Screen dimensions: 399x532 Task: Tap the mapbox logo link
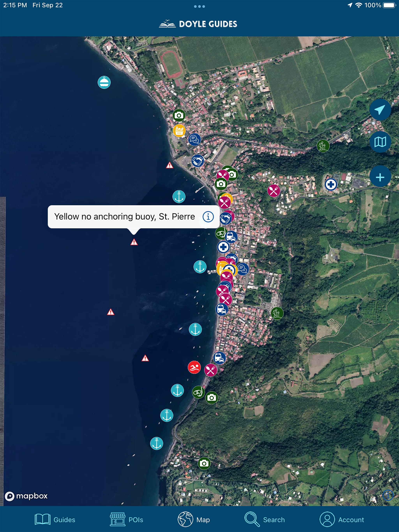click(26, 496)
